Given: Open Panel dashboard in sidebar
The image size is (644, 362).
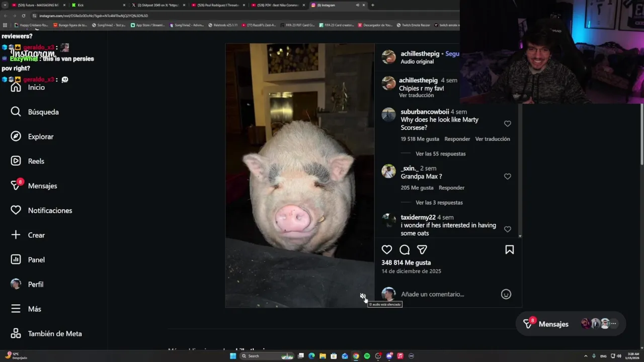Looking at the screenshot, I should click(28, 259).
